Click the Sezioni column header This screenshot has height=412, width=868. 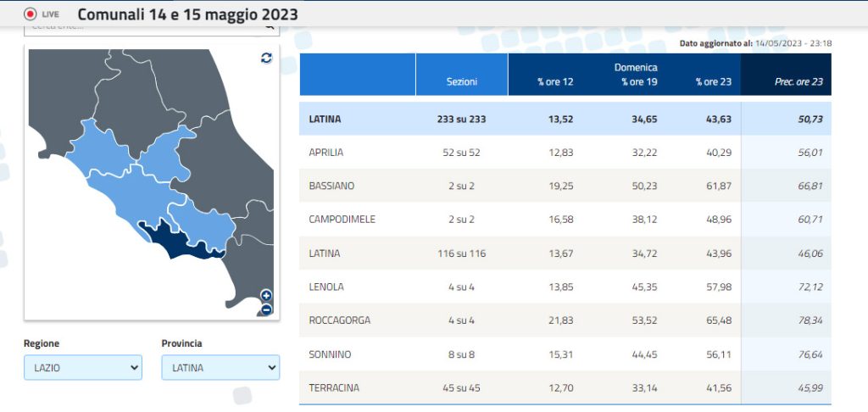(461, 82)
